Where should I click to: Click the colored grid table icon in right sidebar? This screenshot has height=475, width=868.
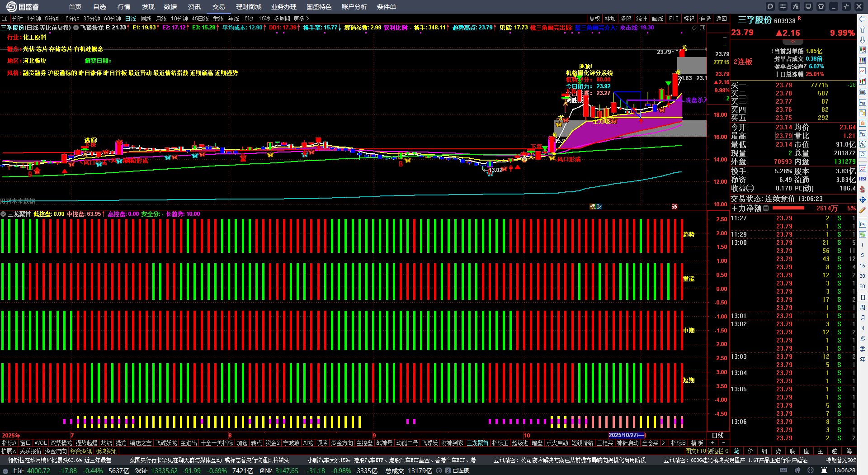[863, 61]
